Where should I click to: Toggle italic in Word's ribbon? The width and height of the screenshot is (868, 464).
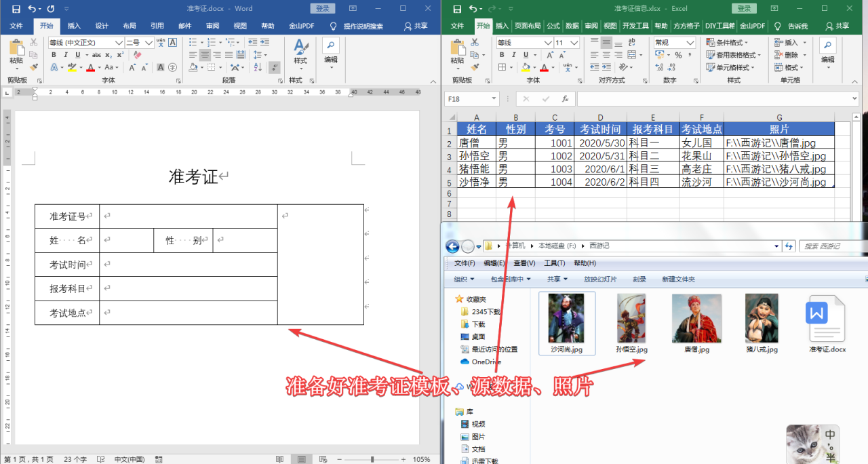(66, 55)
